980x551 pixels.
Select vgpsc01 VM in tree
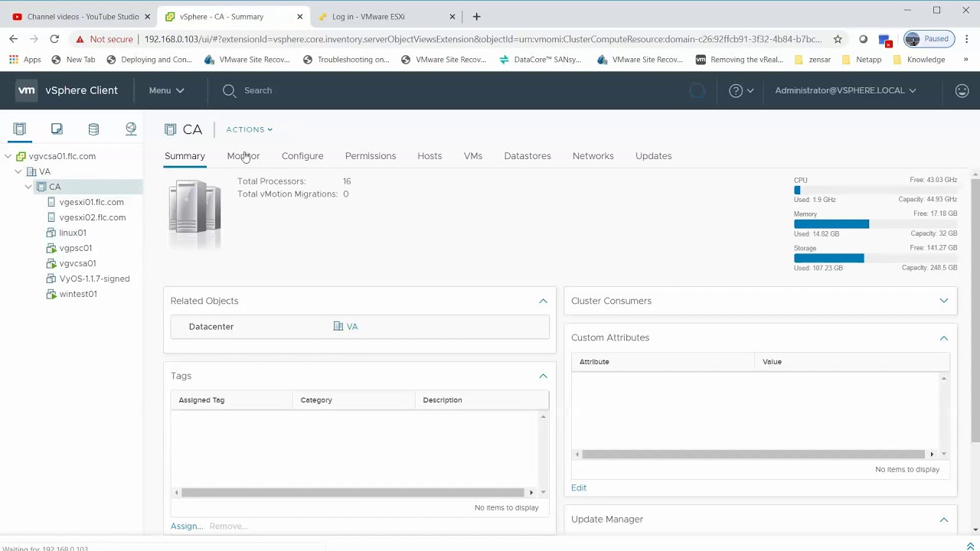[x=75, y=248]
